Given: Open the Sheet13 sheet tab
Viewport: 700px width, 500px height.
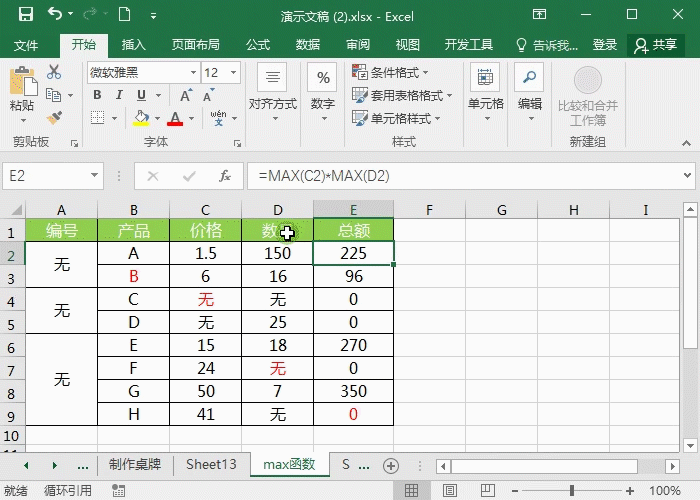Looking at the screenshot, I should coord(211,464).
